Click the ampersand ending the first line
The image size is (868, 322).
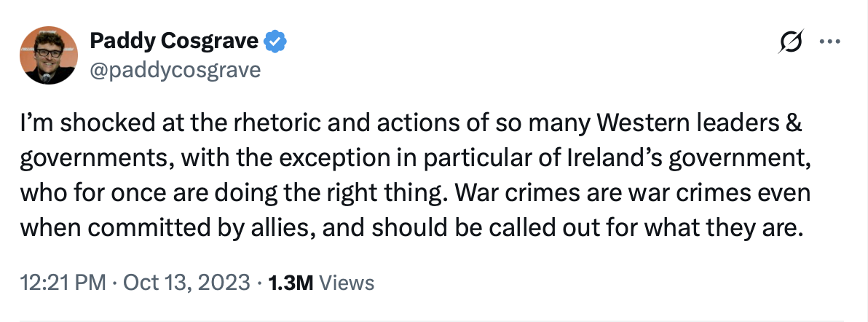coord(794,125)
